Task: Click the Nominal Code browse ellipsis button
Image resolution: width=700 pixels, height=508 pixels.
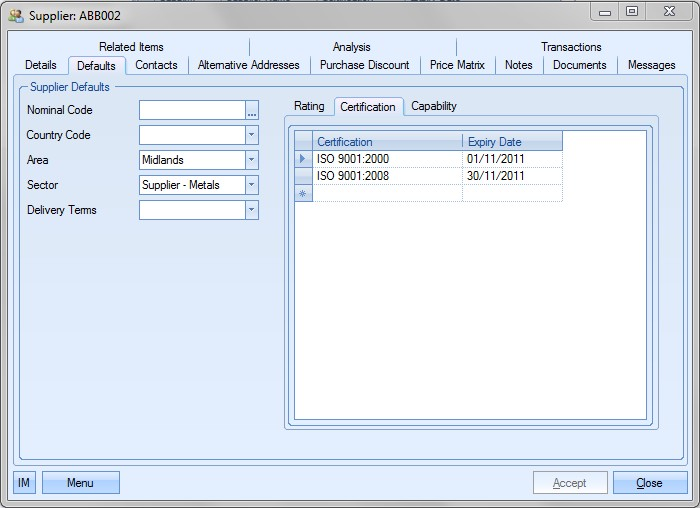Action: click(x=252, y=110)
